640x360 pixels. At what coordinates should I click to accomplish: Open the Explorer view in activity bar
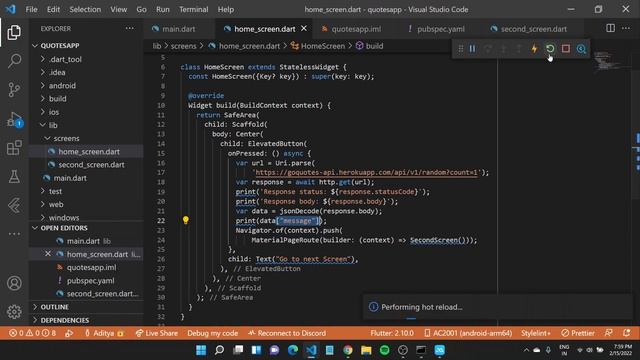pos(14,33)
